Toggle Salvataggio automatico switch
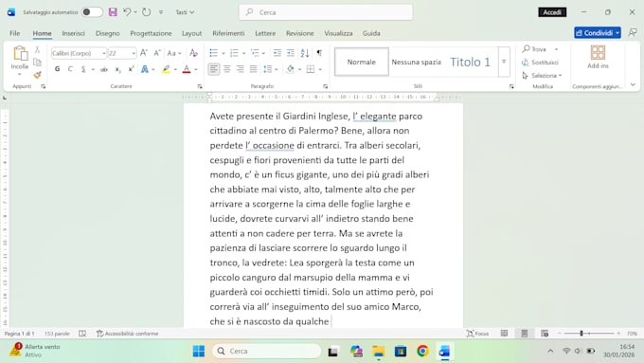 pyautogui.click(x=92, y=12)
